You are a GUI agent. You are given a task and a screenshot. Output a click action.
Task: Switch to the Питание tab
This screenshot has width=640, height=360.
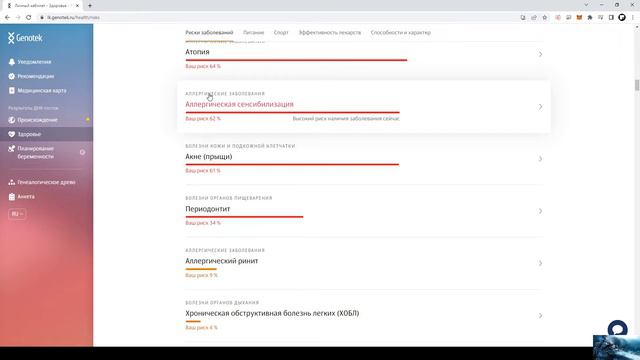point(253,33)
